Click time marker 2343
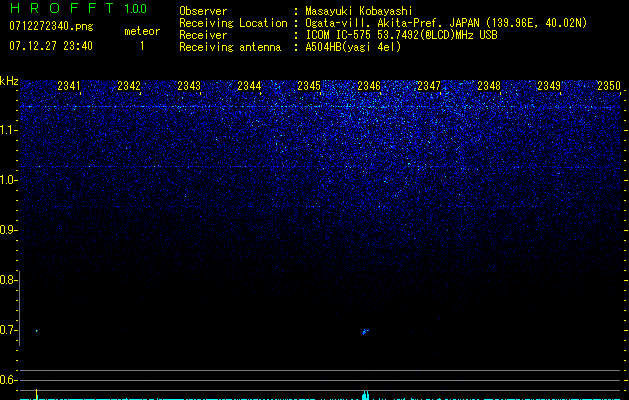The height and width of the screenshot is (400, 629). pos(189,86)
